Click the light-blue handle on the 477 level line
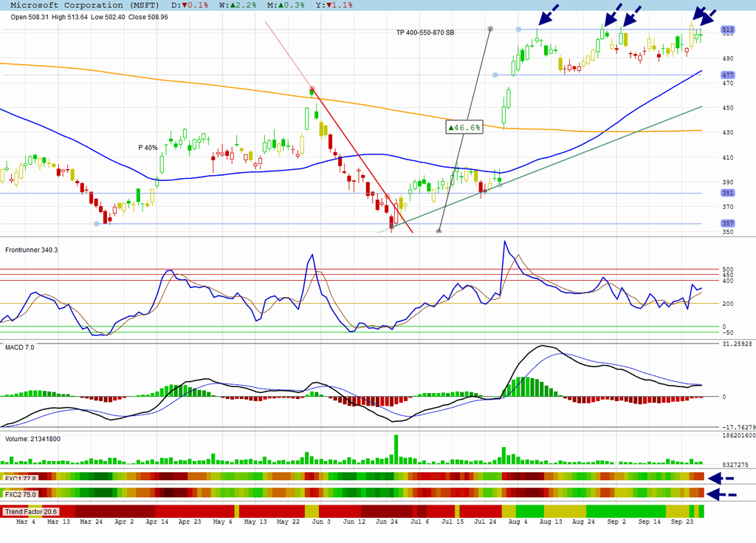Screen dimensions: 756x543 [495, 75]
